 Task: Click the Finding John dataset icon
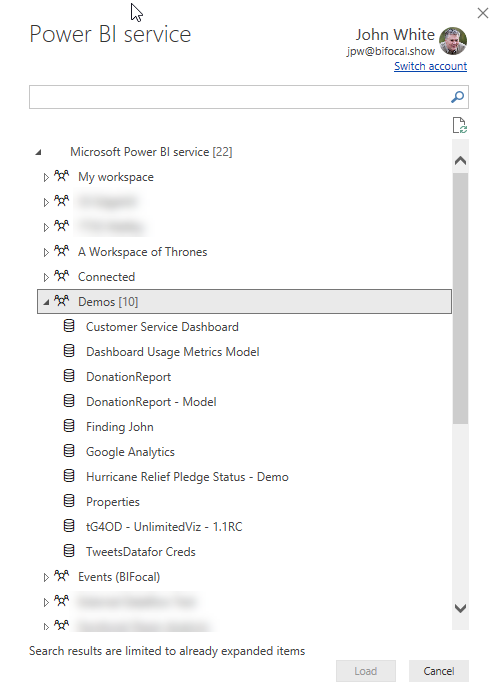pos(69,426)
